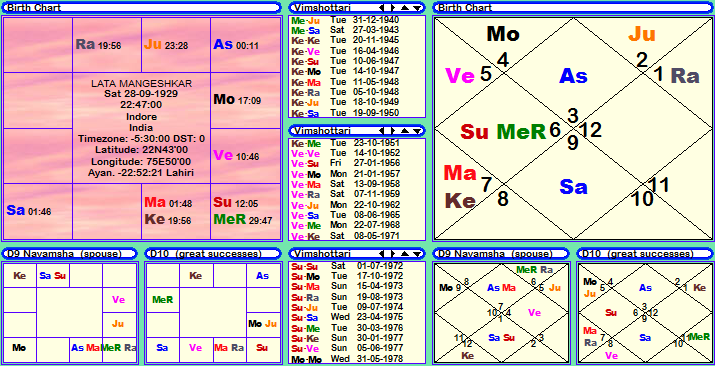Select dasha row Me-Sa Sat 27-03-1943
Screen dimensions: 715x366
345,30
